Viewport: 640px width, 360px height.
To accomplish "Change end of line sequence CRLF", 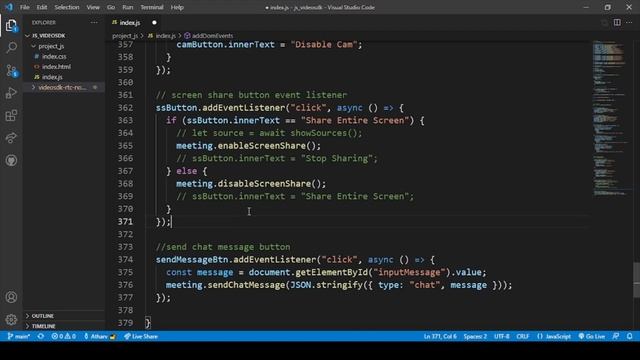I will point(522,336).
